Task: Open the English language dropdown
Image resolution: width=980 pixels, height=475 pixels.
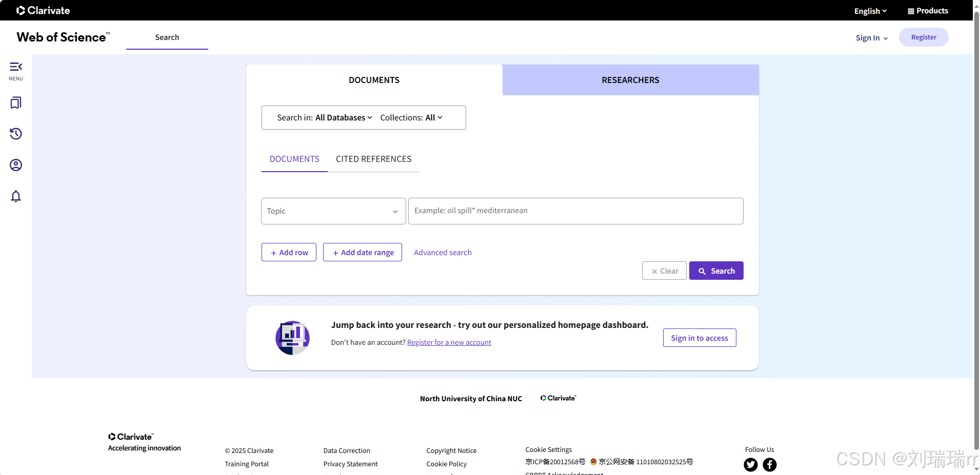Action: click(870, 11)
